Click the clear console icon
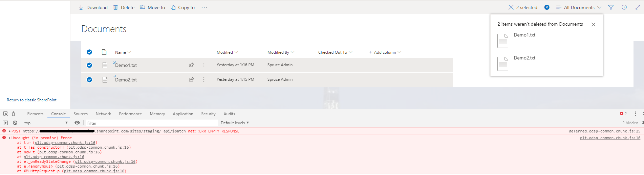Image resolution: width=644 pixels, height=175 pixels. coord(15,123)
